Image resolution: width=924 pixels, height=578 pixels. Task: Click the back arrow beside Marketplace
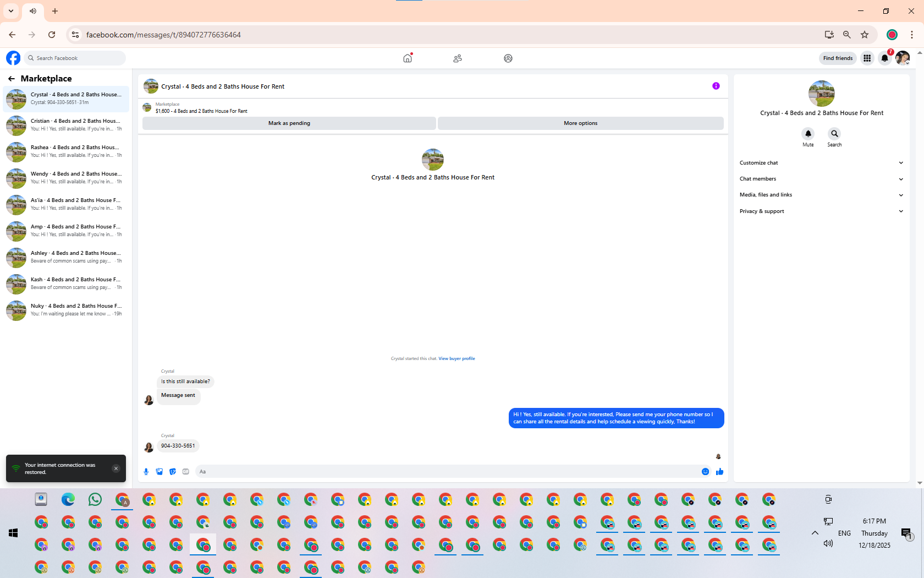tap(12, 79)
